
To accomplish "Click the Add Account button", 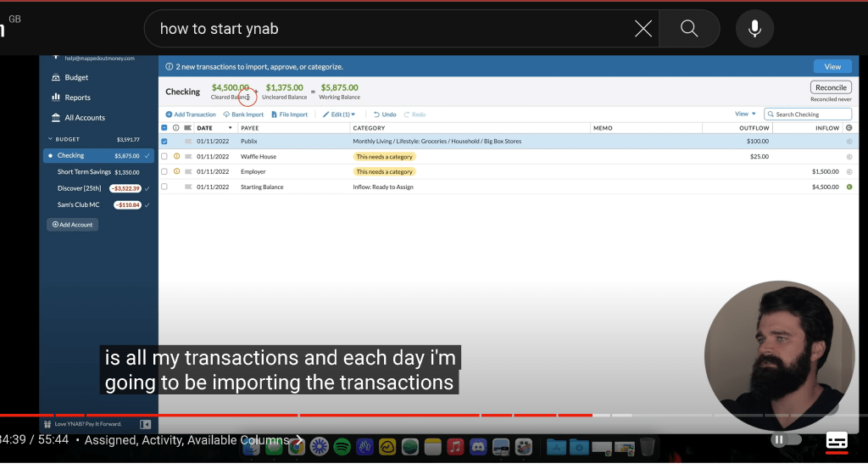I will [x=73, y=224].
